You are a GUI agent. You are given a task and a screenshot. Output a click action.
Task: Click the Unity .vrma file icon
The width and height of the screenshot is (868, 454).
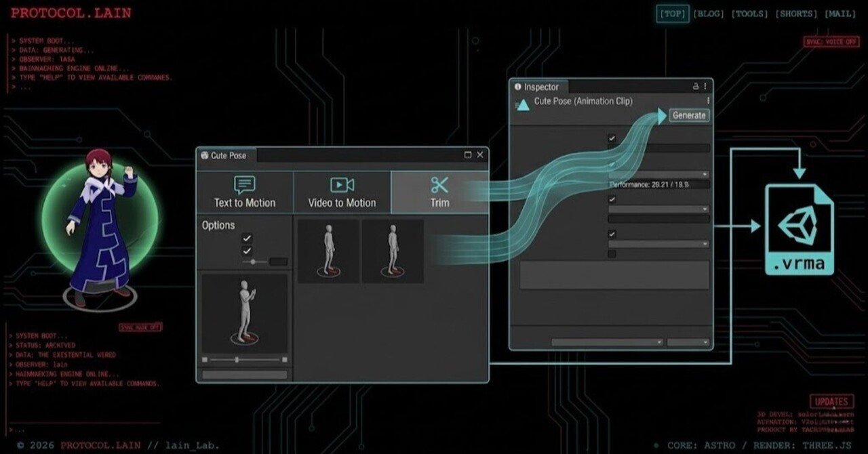[800, 230]
